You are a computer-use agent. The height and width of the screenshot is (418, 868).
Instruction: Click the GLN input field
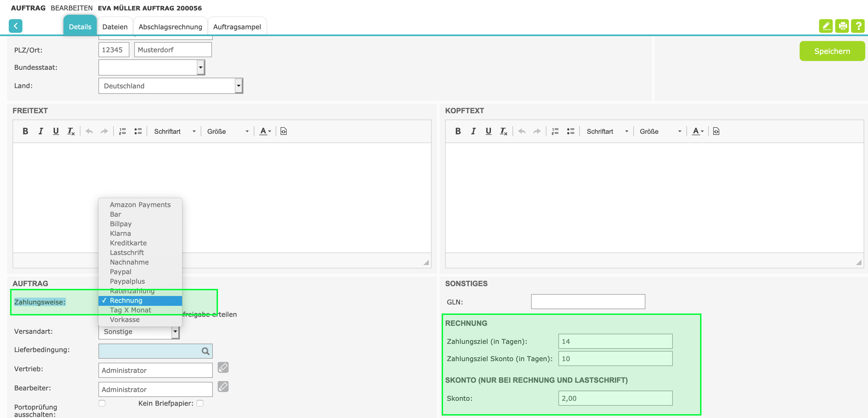[x=588, y=302]
